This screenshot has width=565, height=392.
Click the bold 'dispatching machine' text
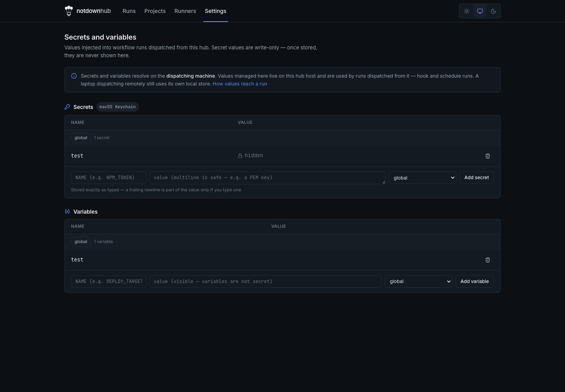click(191, 76)
